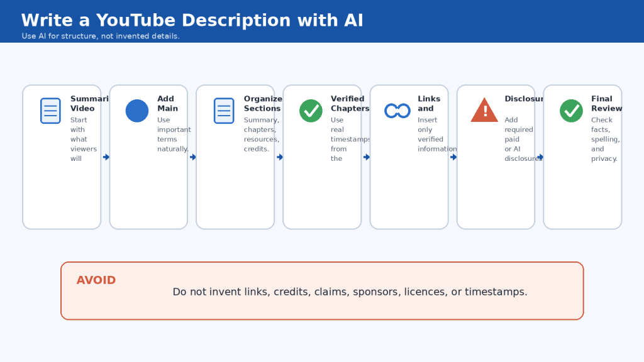Click the arrow after the Links and card

click(x=453, y=157)
